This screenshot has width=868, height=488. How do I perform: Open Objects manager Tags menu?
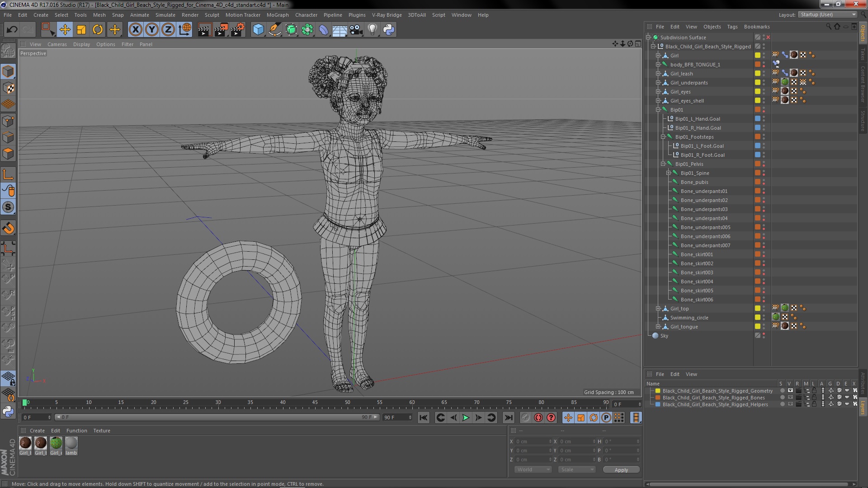[x=732, y=27]
